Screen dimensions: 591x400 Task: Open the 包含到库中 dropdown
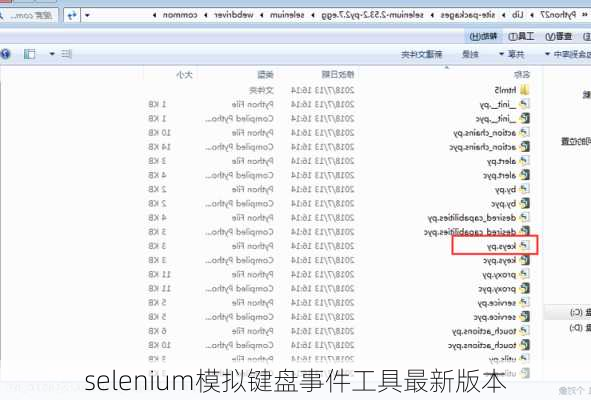568,54
